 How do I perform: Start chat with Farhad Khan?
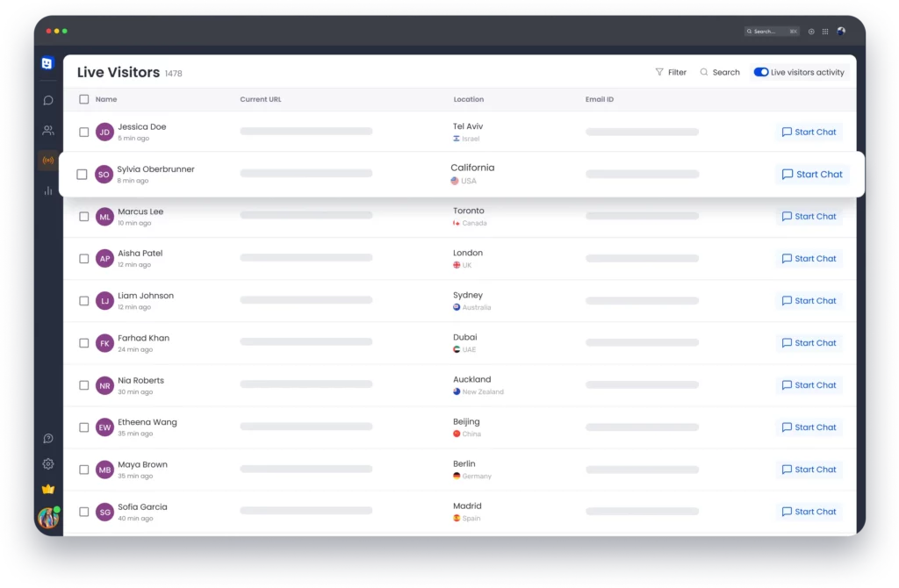click(x=809, y=343)
